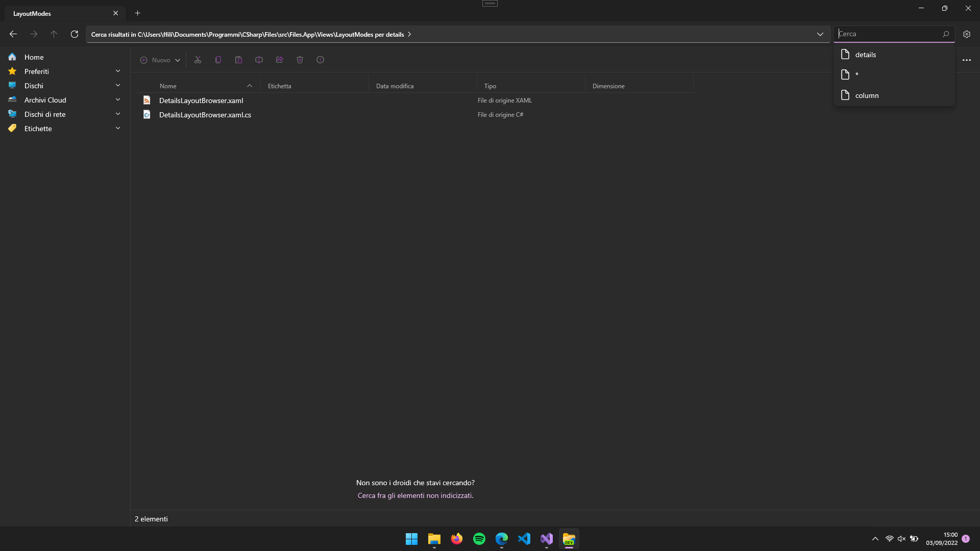Navigate up one directory level
The height and width of the screenshot is (551, 980).
[54, 34]
